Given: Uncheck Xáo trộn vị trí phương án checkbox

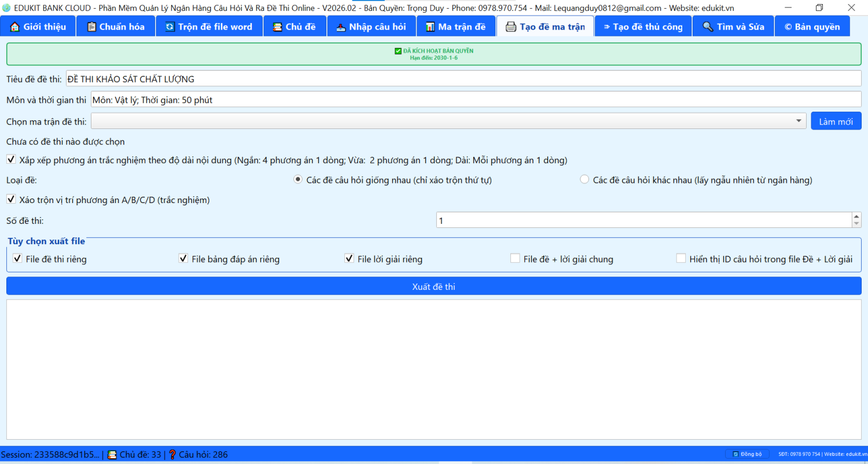Looking at the screenshot, I should (x=11, y=199).
